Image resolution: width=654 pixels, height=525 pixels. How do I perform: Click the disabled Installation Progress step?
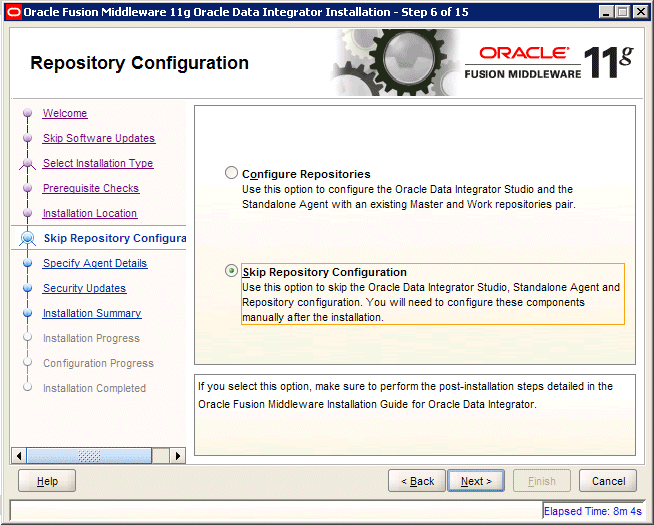point(91,338)
